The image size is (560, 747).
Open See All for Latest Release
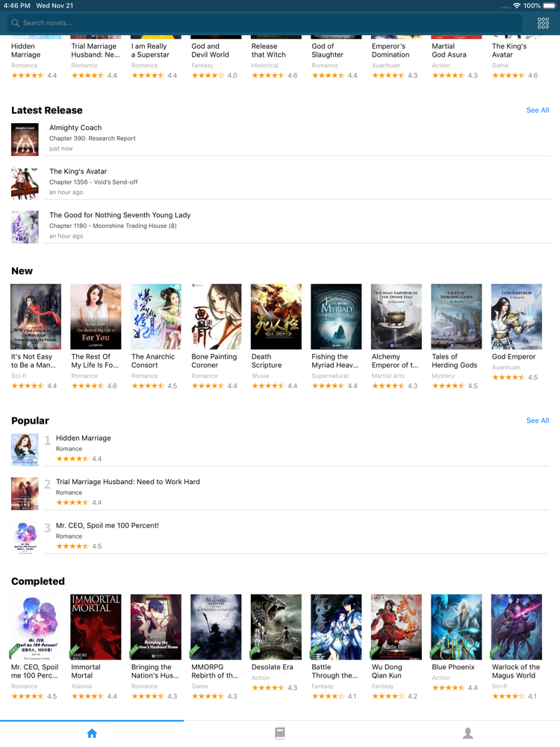538,110
